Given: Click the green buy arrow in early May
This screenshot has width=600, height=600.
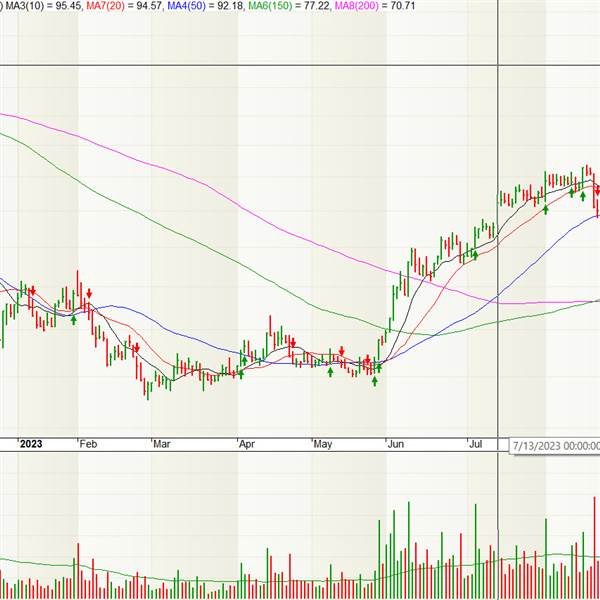Looking at the screenshot, I should (330, 372).
